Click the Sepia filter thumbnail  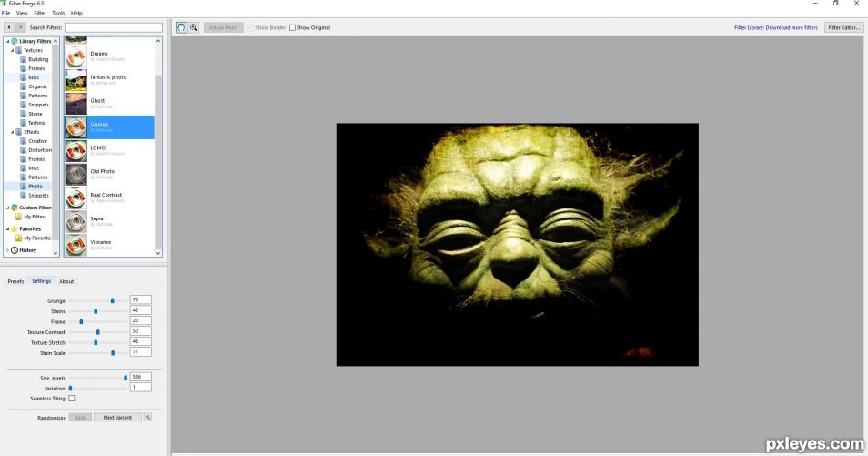click(76, 221)
